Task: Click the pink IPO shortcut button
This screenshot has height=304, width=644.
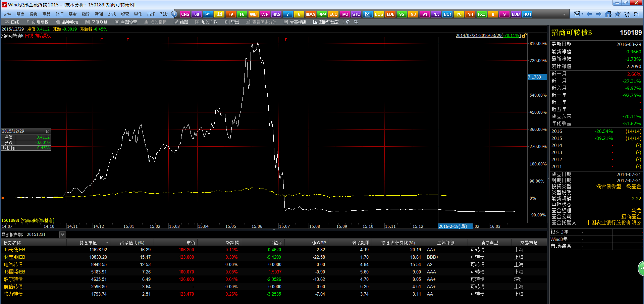Action: pos(345,14)
